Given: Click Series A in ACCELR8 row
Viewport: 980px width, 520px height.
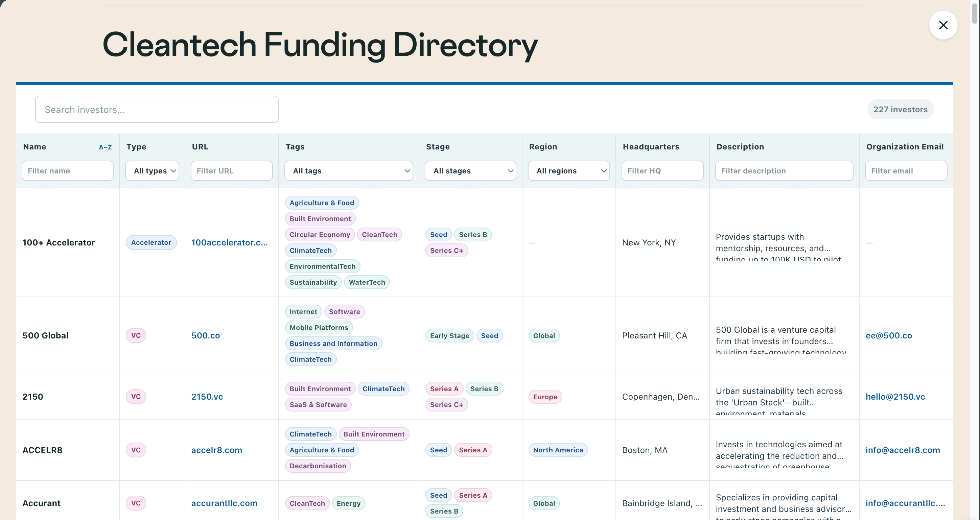Looking at the screenshot, I should [x=473, y=450].
